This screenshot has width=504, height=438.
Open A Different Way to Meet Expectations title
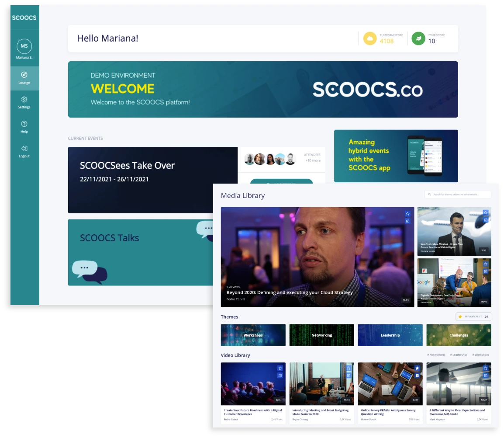(457, 412)
